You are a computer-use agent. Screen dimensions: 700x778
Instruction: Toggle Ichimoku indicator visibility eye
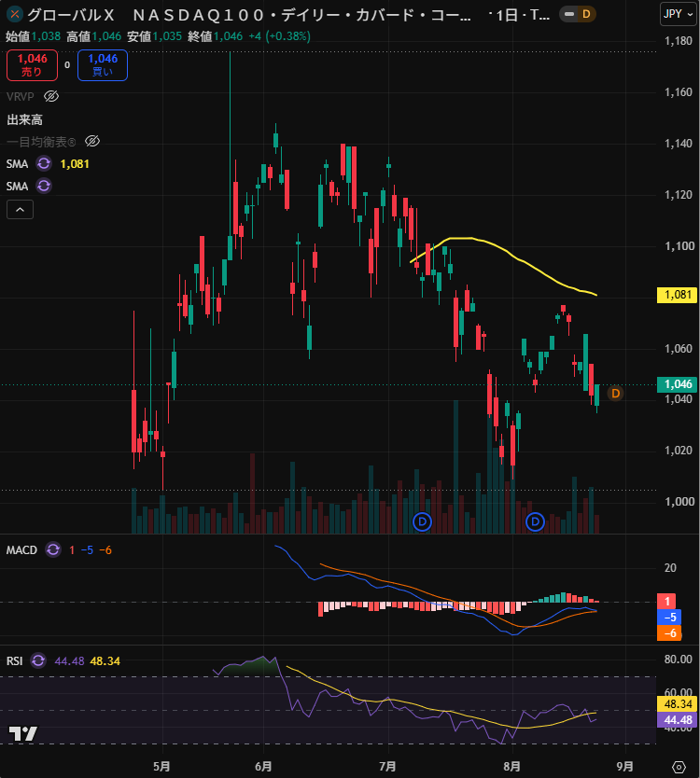coord(92,142)
